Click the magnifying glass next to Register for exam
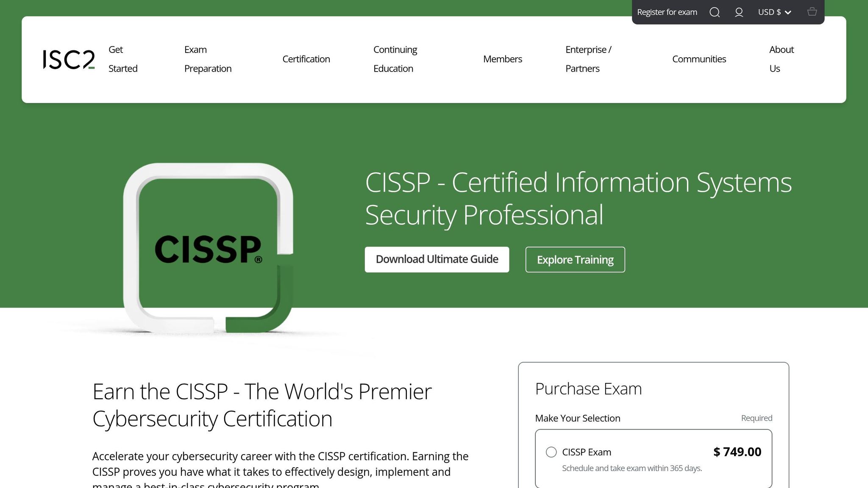This screenshot has width=868, height=488. click(x=715, y=12)
